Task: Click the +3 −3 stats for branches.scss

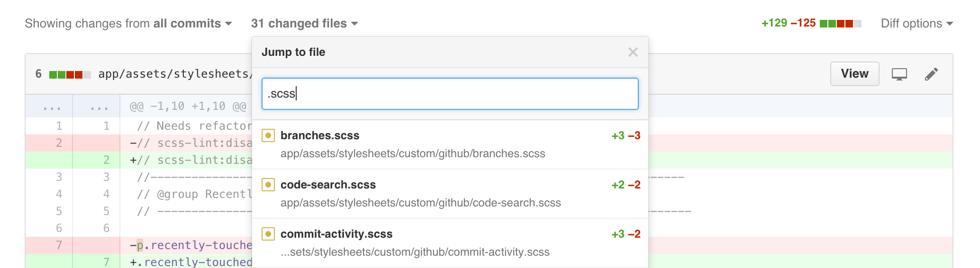Action: click(x=626, y=136)
